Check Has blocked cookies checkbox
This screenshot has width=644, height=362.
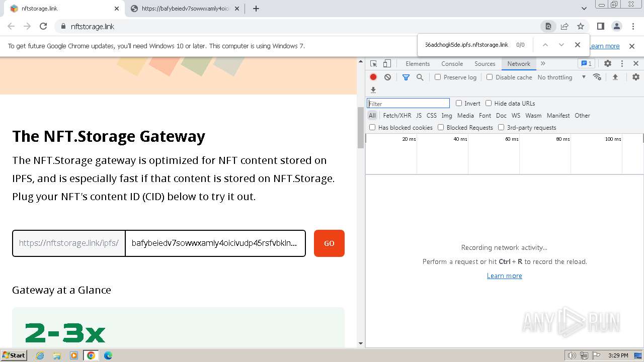pyautogui.click(x=372, y=127)
